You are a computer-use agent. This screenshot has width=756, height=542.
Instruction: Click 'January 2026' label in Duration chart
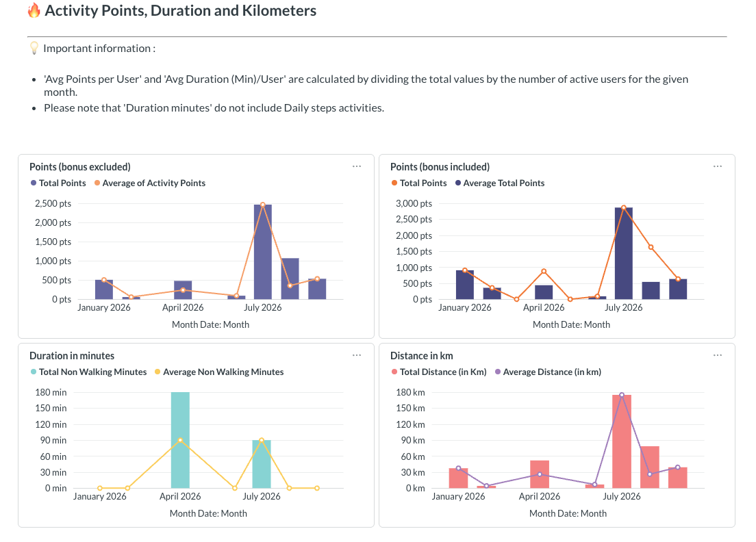(100, 496)
